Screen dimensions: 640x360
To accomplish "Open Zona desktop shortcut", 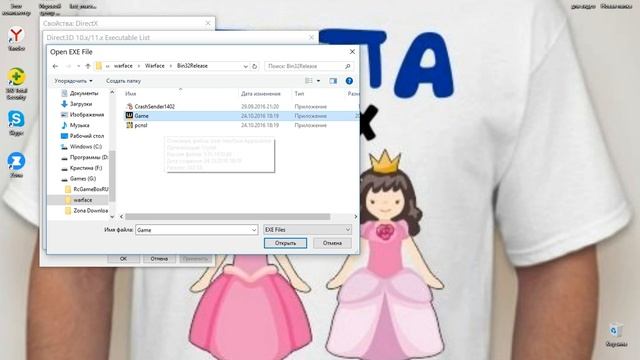I will pos(16,164).
